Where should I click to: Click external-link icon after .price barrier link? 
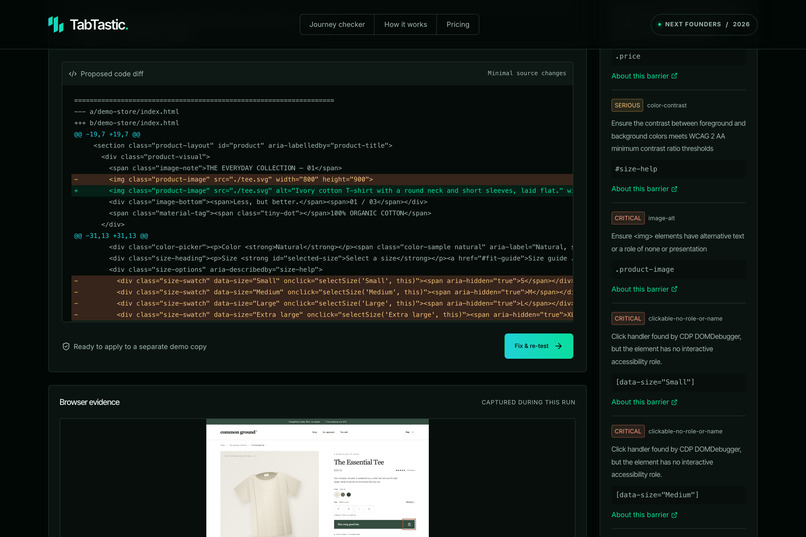[674, 76]
